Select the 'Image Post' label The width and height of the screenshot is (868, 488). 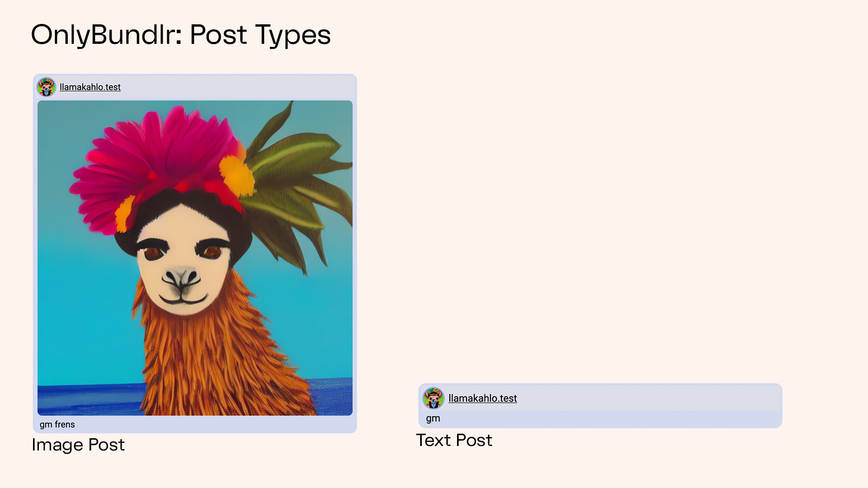coord(78,445)
